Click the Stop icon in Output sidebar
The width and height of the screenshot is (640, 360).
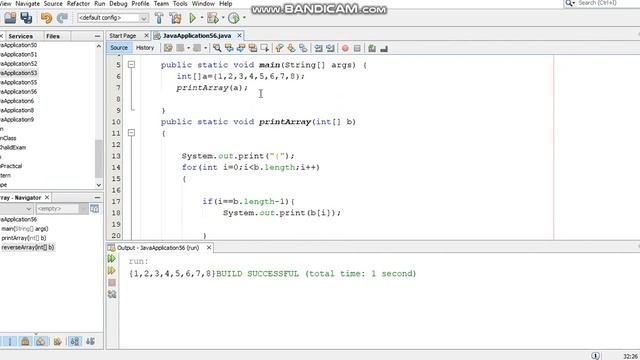pos(112,282)
